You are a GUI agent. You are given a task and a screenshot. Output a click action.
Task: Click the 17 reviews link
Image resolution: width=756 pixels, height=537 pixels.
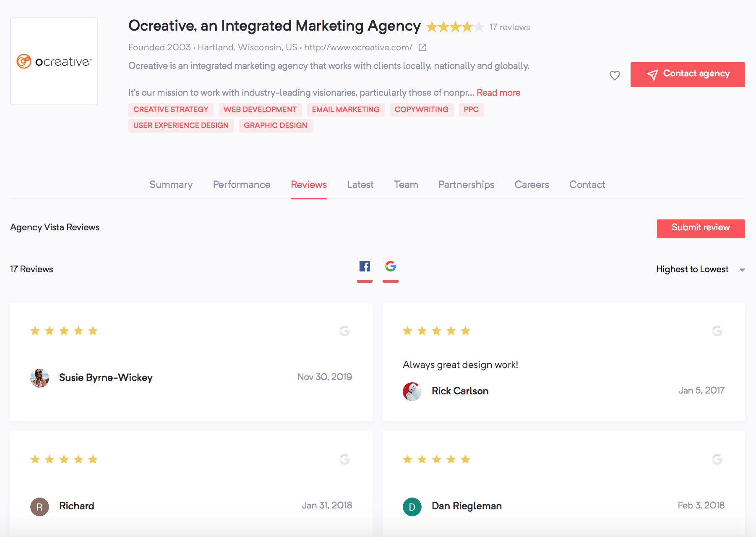[x=510, y=27]
